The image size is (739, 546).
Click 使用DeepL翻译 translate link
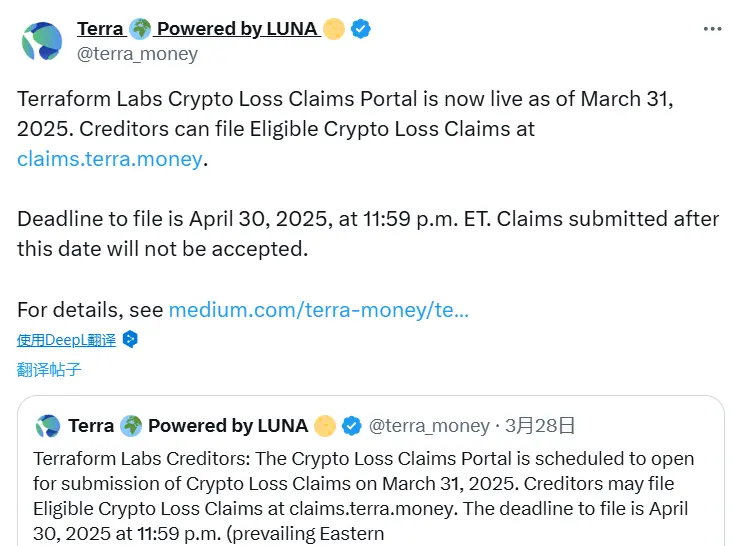point(66,340)
